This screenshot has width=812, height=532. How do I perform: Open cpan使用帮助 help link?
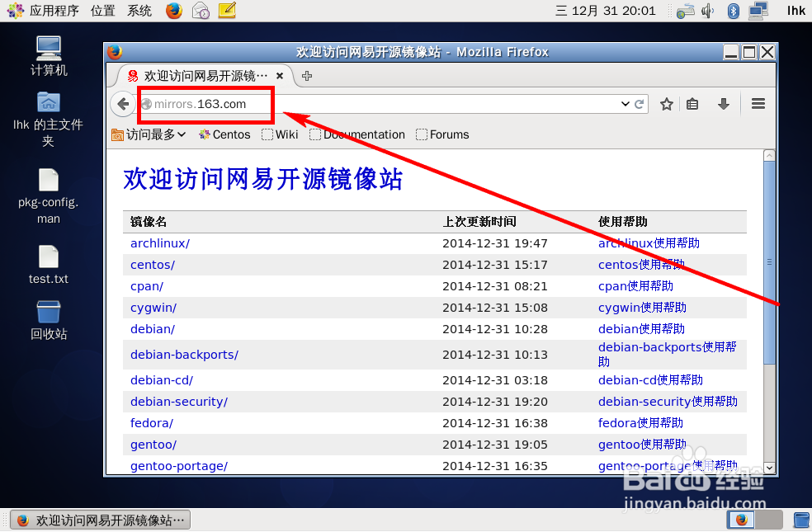636,286
